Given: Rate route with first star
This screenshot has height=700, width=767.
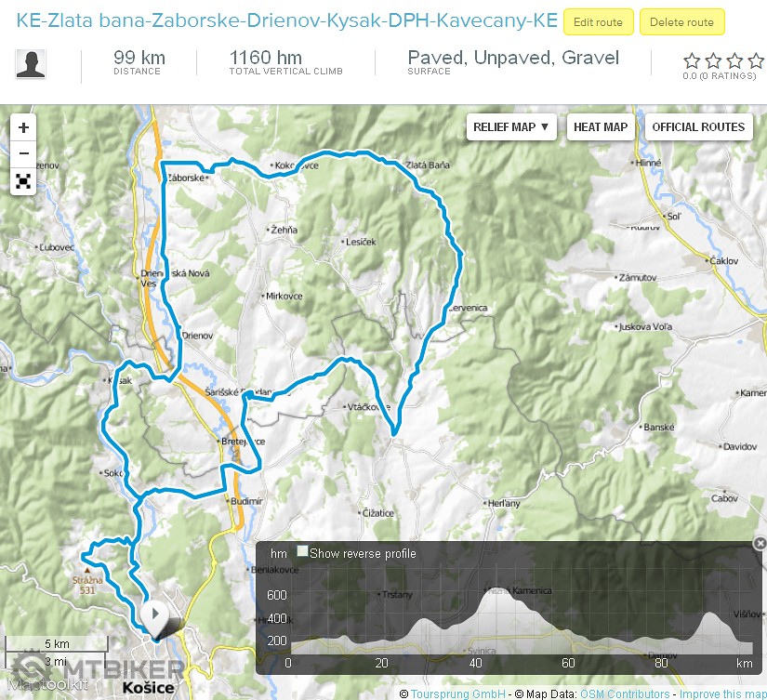Looking at the screenshot, I should click(692, 61).
